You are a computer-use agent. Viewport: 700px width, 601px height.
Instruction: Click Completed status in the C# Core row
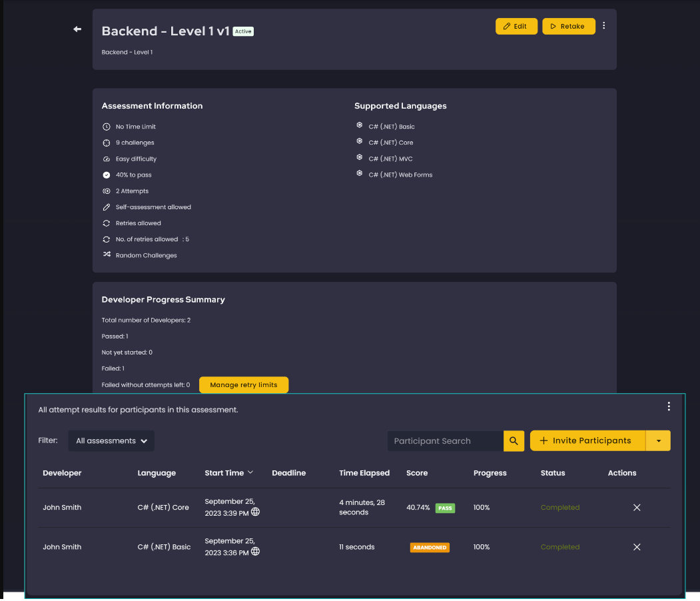(x=560, y=507)
